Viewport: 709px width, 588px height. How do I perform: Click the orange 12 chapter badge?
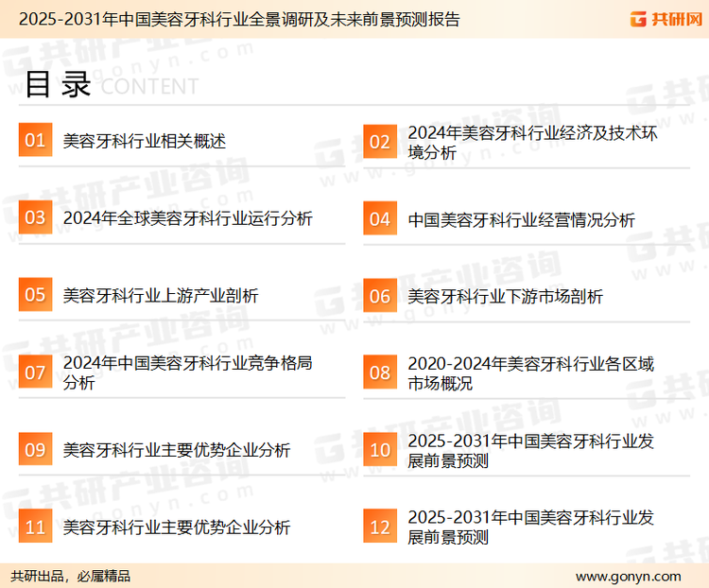click(x=380, y=526)
